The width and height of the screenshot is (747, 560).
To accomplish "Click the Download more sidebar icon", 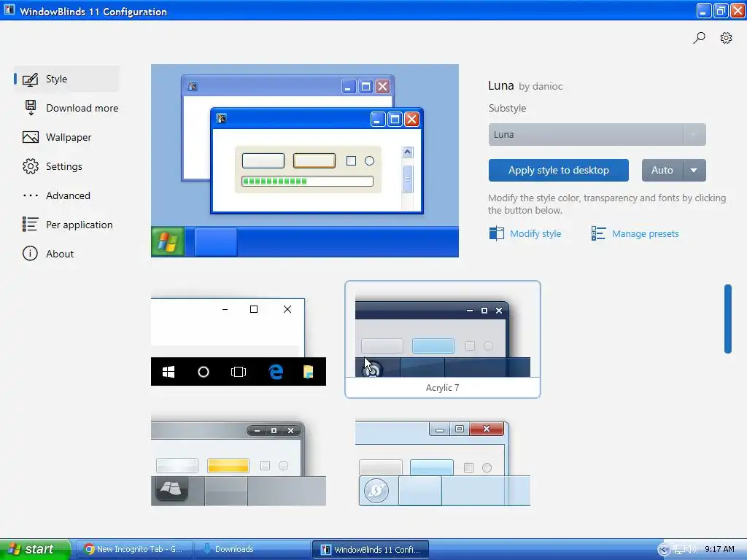I will pyautogui.click(x=31, y=108).
